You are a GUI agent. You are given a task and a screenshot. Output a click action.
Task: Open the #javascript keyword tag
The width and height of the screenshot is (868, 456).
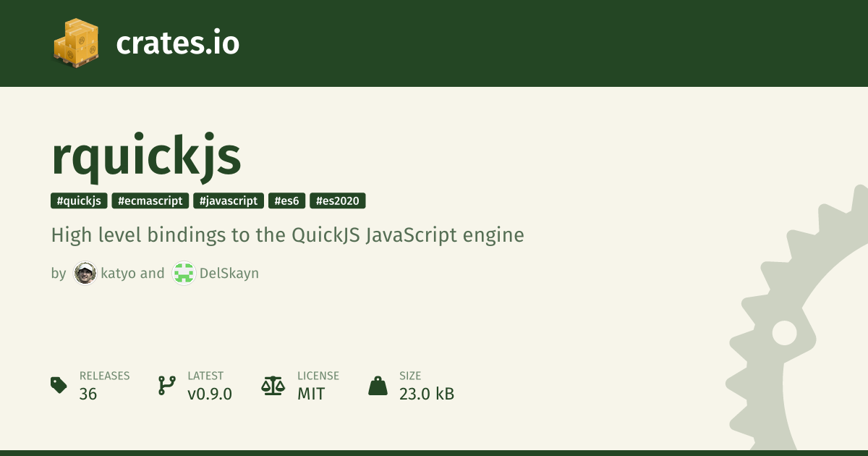[229, 201]
